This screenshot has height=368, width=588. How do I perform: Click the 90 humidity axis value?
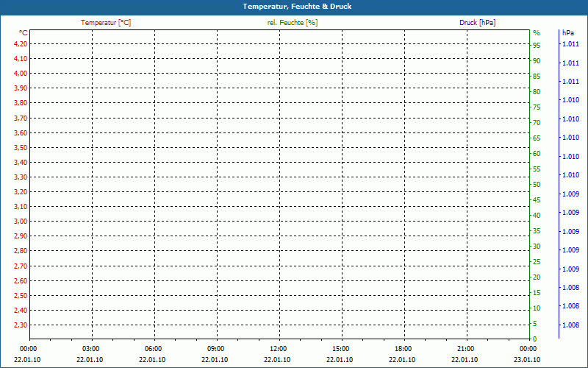pos(537,61)
